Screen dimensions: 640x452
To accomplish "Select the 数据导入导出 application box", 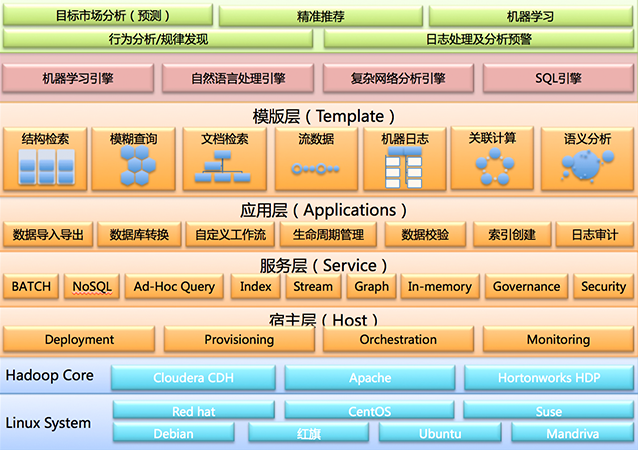I will tap(48, 235).
